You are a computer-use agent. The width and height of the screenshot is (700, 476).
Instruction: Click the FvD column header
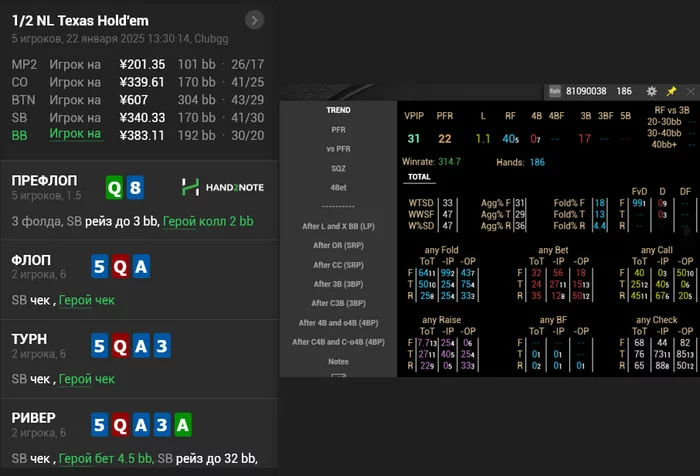pyautogui.click(x=639, y=192)
